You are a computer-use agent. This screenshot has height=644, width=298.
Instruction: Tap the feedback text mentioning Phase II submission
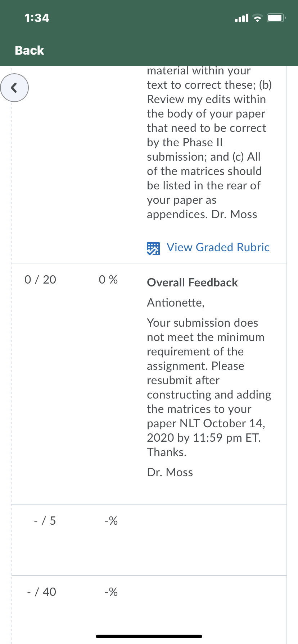tap(209, 142)
